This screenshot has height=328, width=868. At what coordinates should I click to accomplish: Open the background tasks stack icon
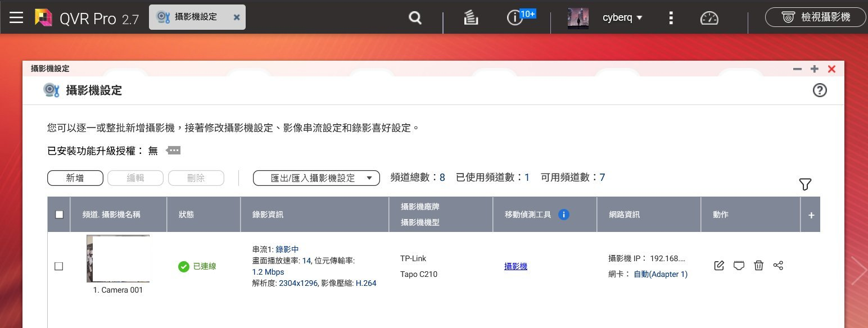(x=471, y=18)
